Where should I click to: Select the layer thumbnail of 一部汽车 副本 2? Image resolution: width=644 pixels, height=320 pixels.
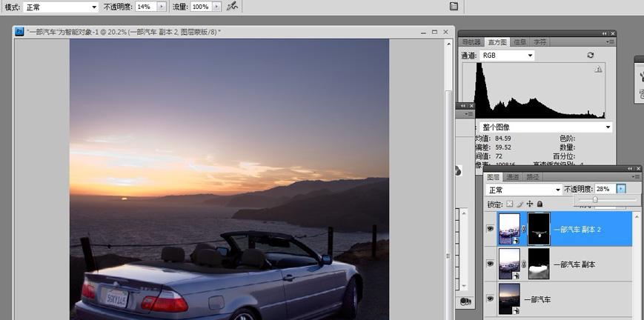509,229
